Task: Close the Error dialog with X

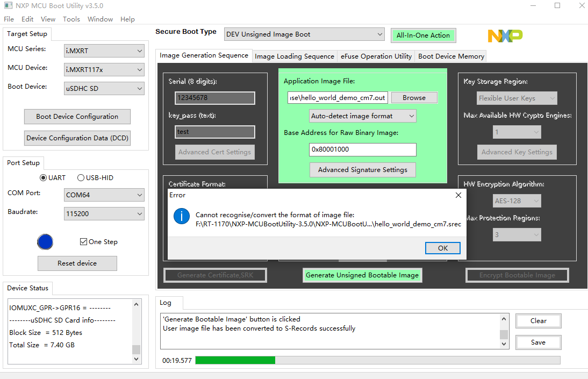Action: 458,195
